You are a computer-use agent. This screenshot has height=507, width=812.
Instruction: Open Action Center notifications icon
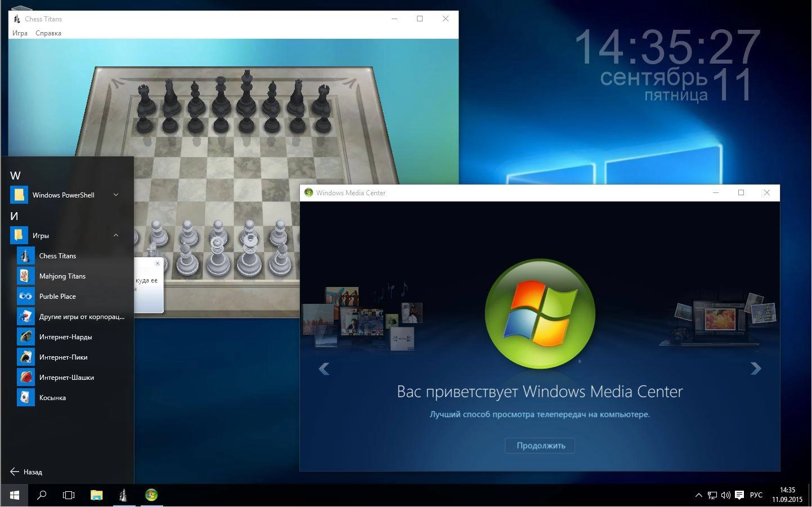(x=739, y=495)
